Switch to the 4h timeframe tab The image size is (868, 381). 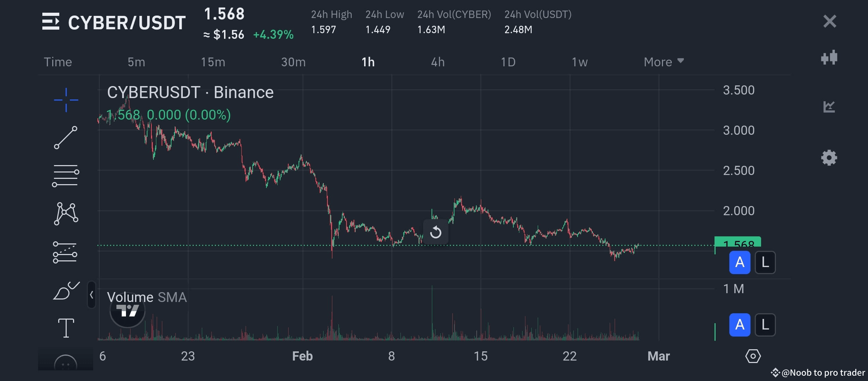(x=438, y=62)
